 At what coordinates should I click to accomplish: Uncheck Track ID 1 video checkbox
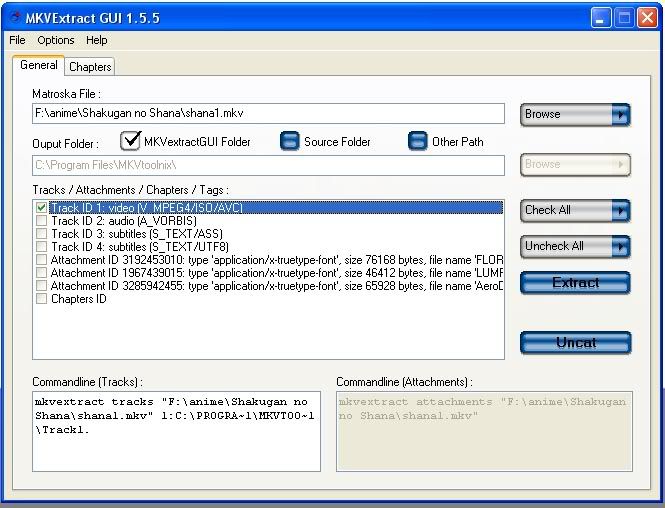point(41,207)
